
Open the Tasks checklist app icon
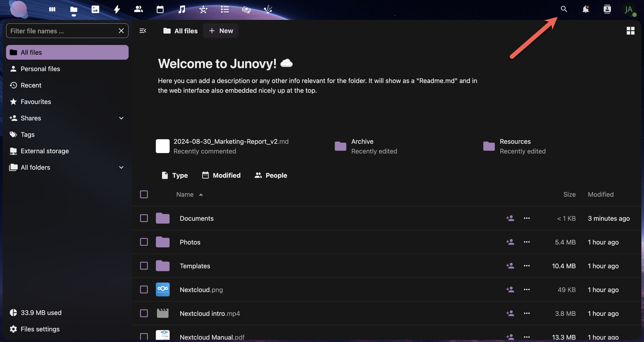[225, 10]
